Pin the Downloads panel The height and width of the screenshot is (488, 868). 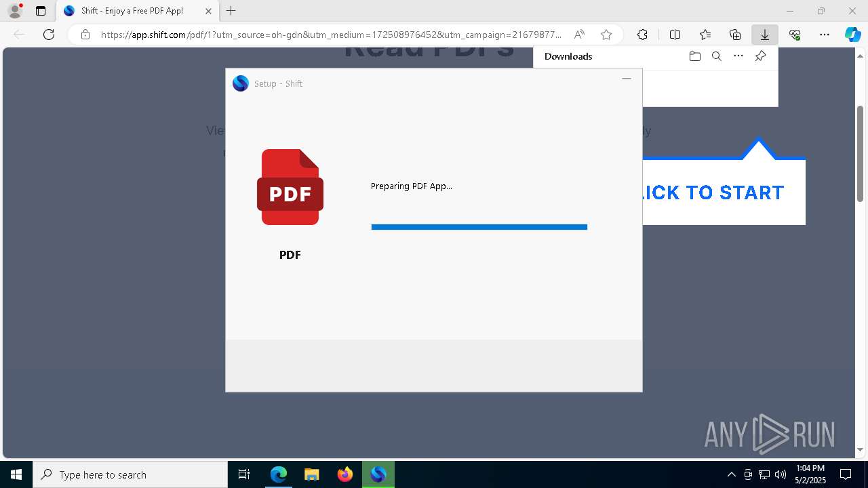pos(760,56)
